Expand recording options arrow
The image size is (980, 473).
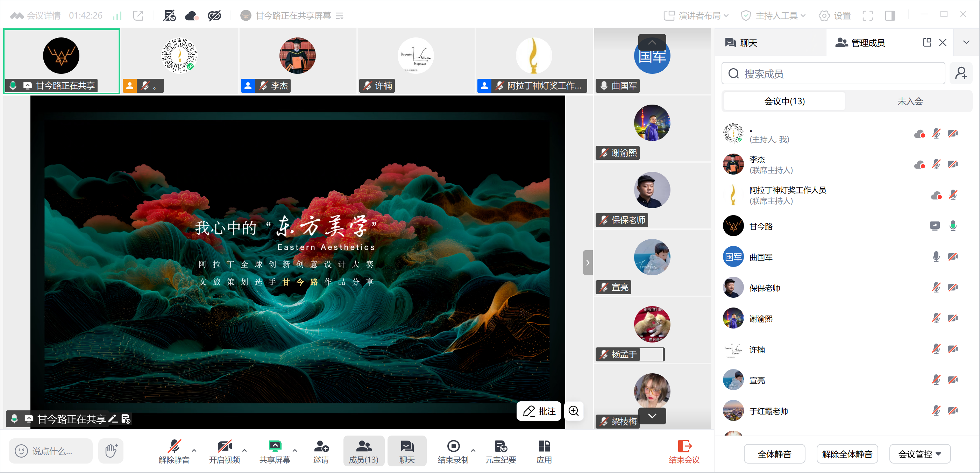[x=473, y=450]
